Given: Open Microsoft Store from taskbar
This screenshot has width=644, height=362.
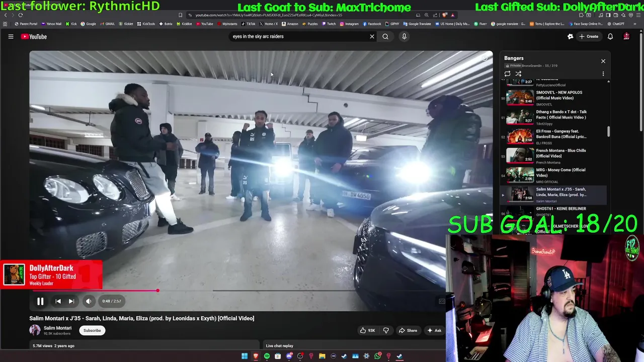Looking at the screenshot, I should point(278,356).
